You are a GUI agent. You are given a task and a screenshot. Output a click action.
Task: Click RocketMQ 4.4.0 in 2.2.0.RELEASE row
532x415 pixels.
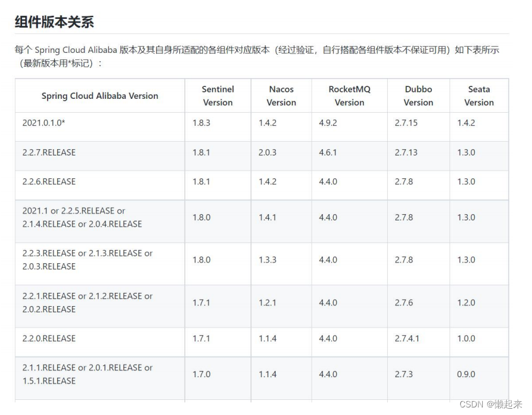[x=328, y=338]
